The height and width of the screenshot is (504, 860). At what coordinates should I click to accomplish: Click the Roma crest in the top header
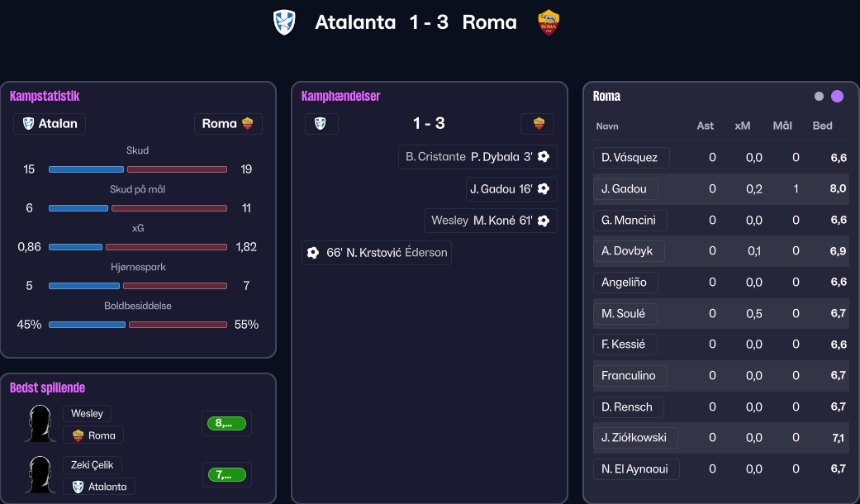tap(549, 22)
